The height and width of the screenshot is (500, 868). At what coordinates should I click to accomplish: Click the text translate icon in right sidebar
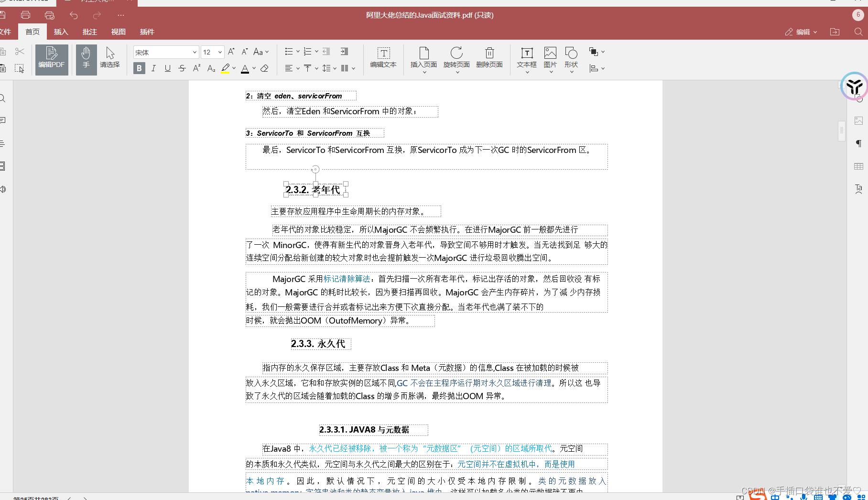coord(858,189)
